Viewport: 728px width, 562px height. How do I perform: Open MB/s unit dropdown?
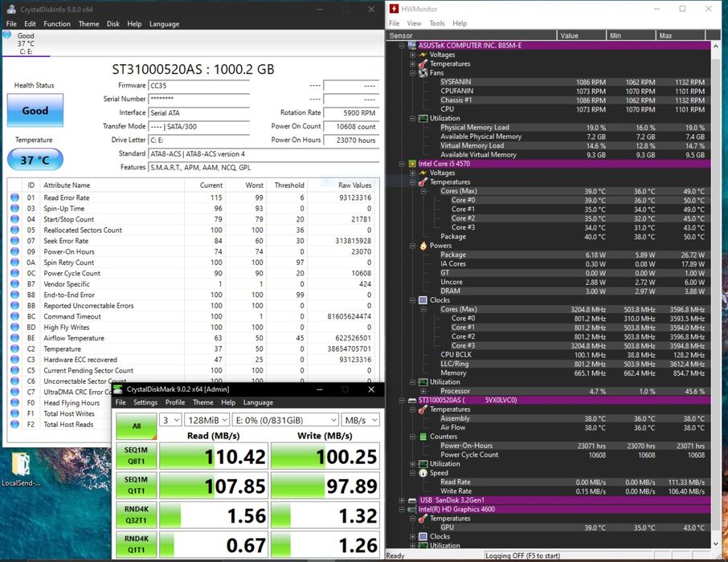(x=360, y=420)
